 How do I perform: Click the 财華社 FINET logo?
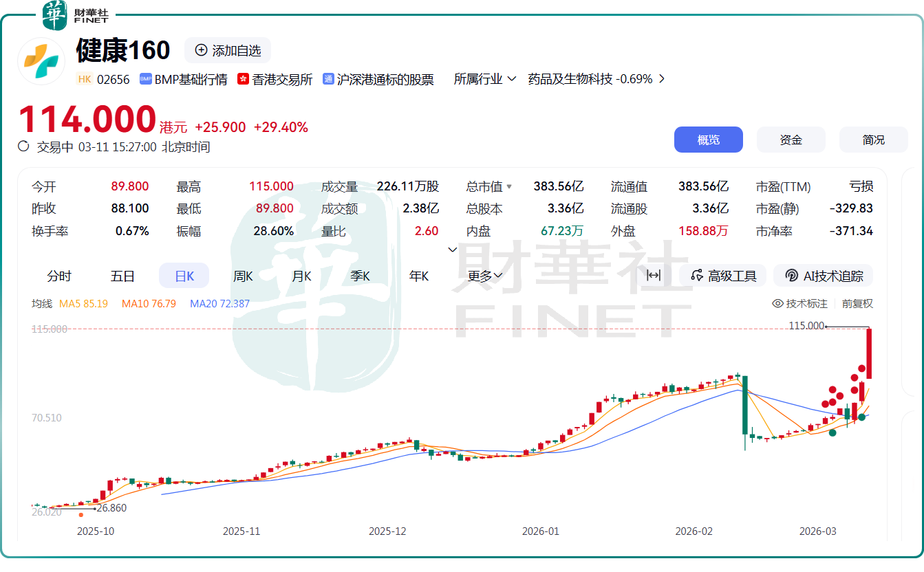tap(76, 16)
